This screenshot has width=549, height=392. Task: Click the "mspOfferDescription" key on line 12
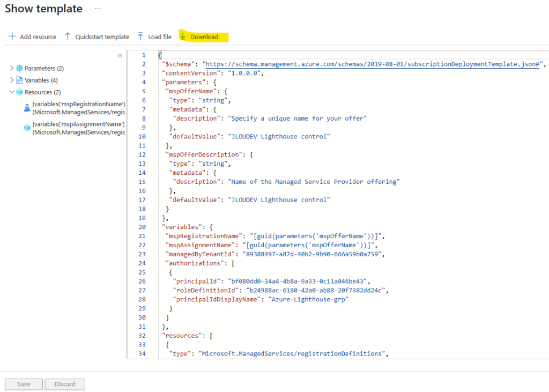[x=204, y=155]
